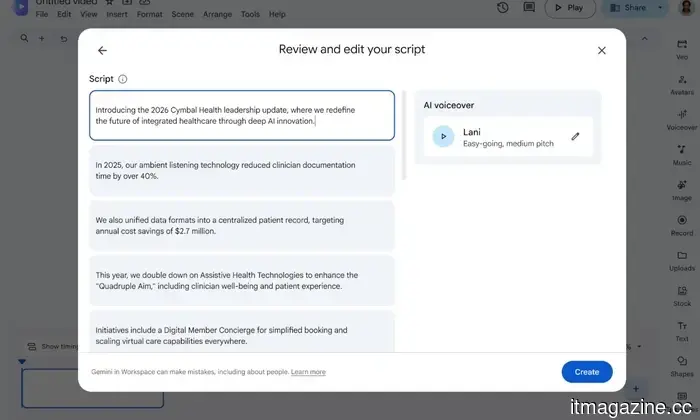Select the script box about Digital Member Concierge
The image size is (700, 420).
242,332
